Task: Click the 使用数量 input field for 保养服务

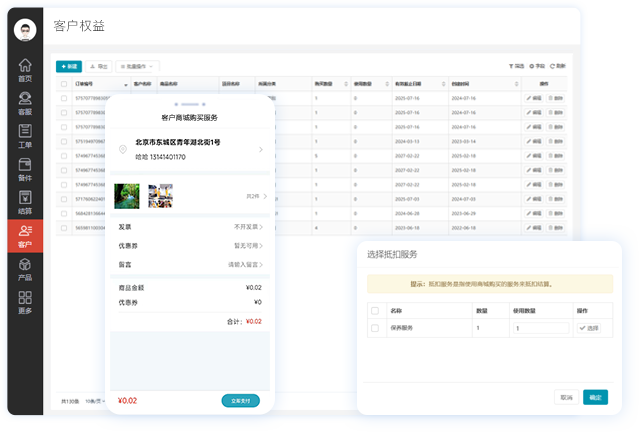Action: point(541,328)
